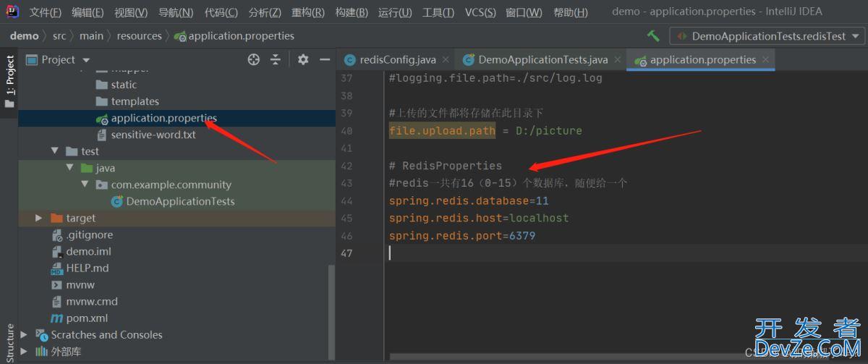Screen dimensions: 868x364
Task: Expand Scratches and Consoles
Action: (24, 334)
